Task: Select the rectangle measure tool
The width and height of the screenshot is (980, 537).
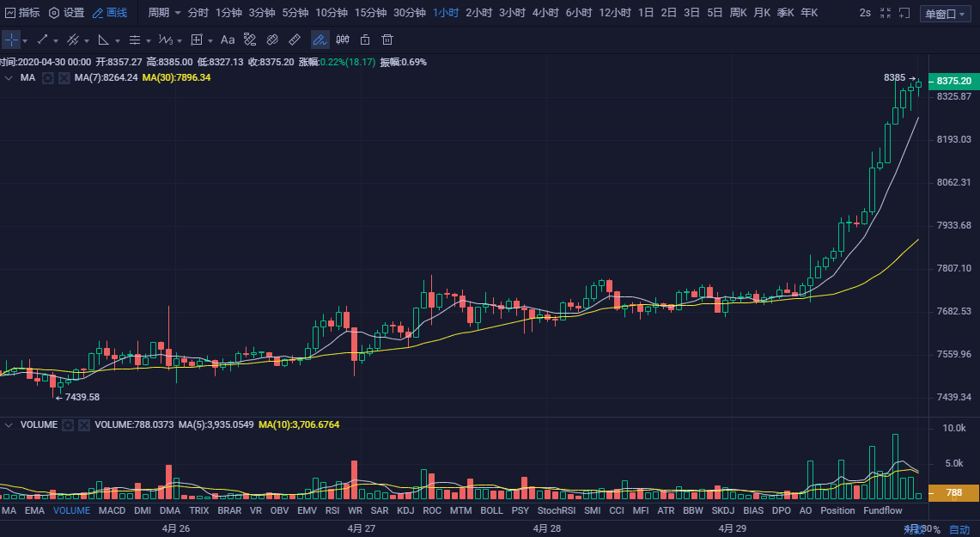Action: tap(196, 40)
